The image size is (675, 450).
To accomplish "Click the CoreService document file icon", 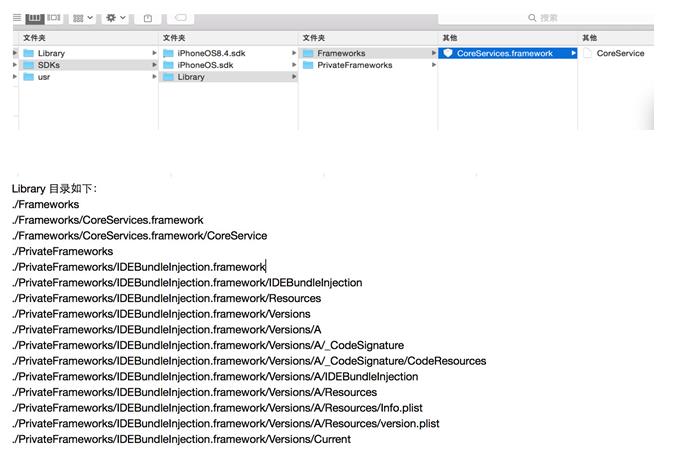I will click(x=588, y=53).
